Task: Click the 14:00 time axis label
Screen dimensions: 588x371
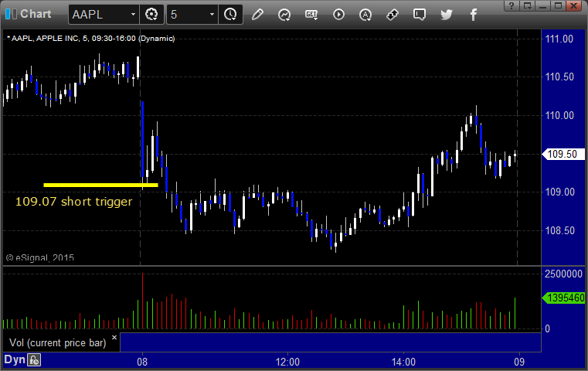Action: [403, 362]
